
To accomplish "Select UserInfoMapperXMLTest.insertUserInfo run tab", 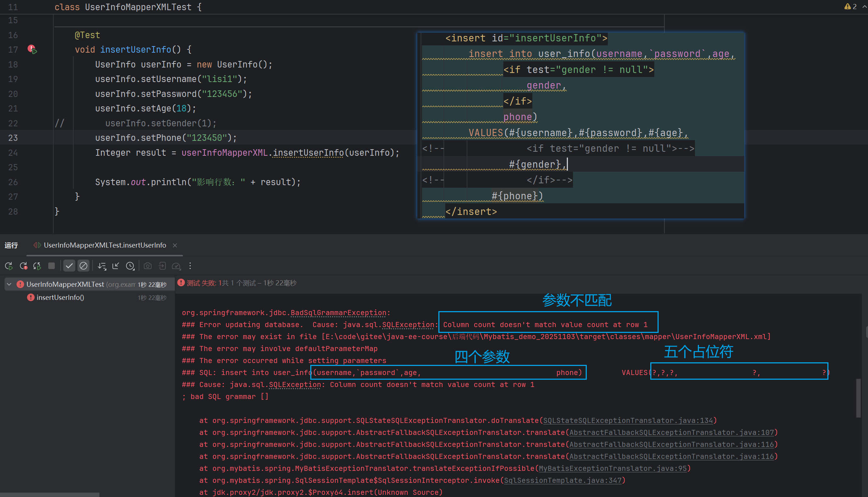I will point(105,245).
